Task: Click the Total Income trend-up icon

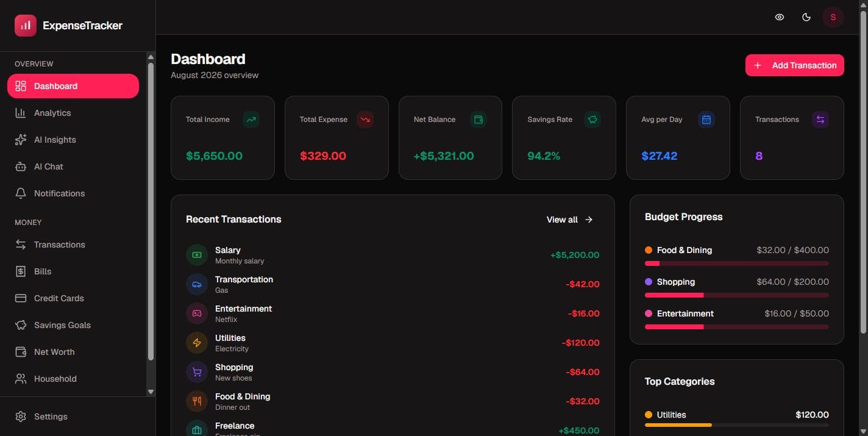Action: 251,120
